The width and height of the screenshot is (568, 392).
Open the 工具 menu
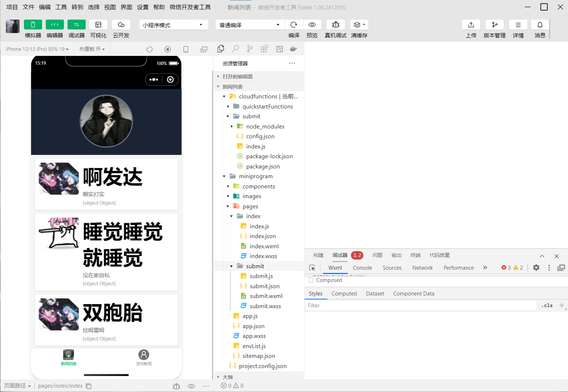(x=61, y=7)
